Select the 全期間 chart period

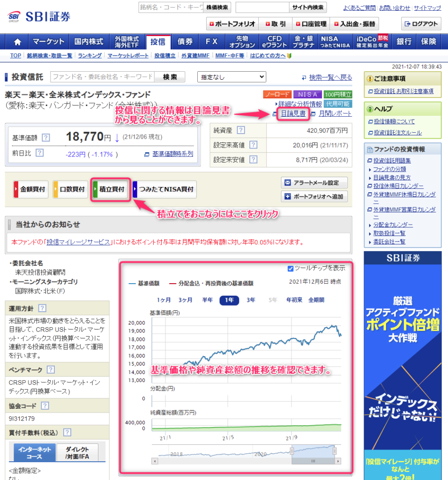point(316,300)
